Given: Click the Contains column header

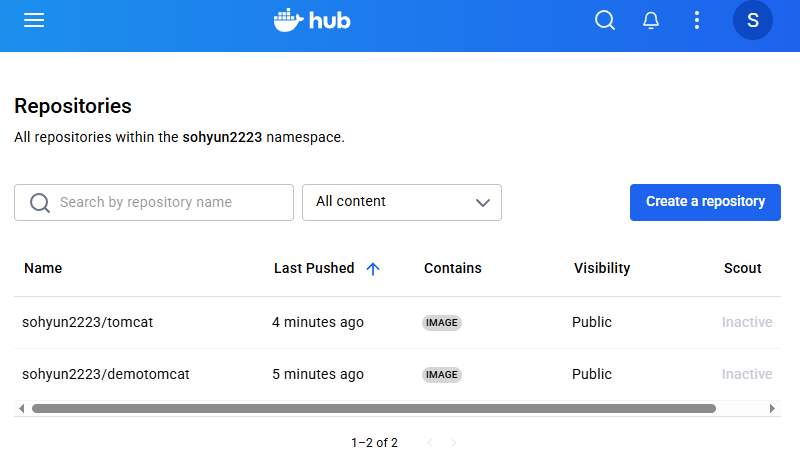Looking at the screenshot, I should coord(453,268).
